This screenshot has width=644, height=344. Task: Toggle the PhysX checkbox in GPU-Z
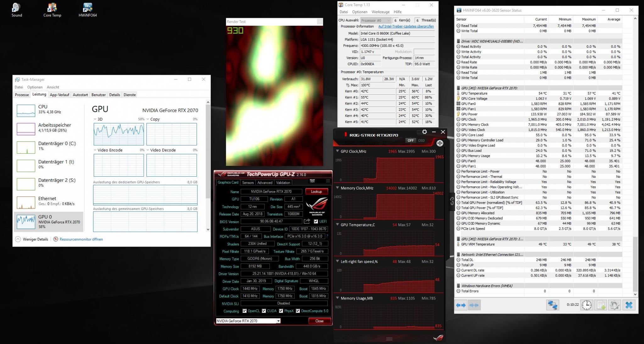(x=281, y=311)
